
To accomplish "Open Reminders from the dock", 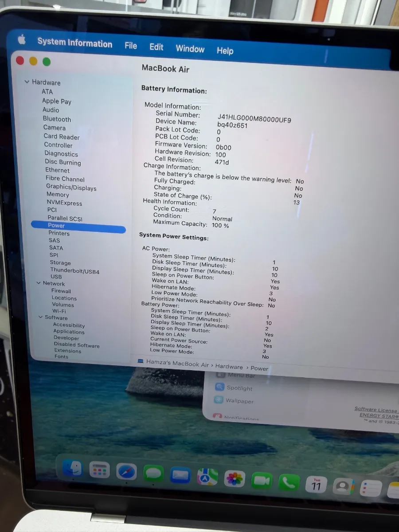I will 371,488.
